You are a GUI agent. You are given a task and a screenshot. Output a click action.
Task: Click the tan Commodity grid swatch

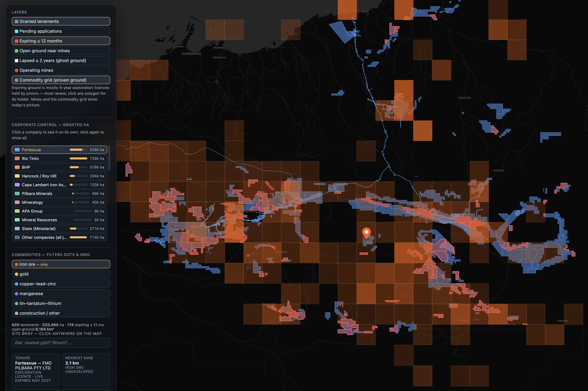click(x=17, y=80)
